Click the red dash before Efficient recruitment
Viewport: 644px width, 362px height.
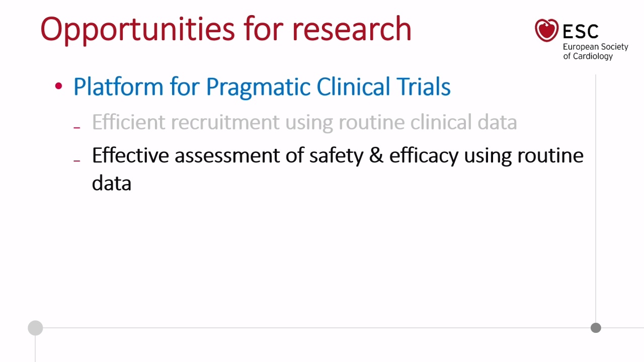click(x=77, y=127)
